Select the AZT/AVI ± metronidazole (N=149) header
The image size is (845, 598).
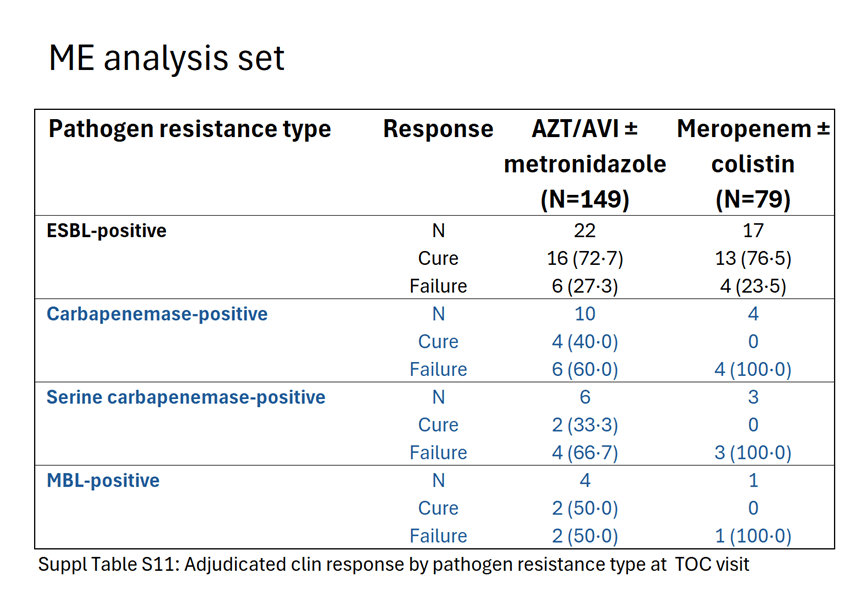coord(585,164)
